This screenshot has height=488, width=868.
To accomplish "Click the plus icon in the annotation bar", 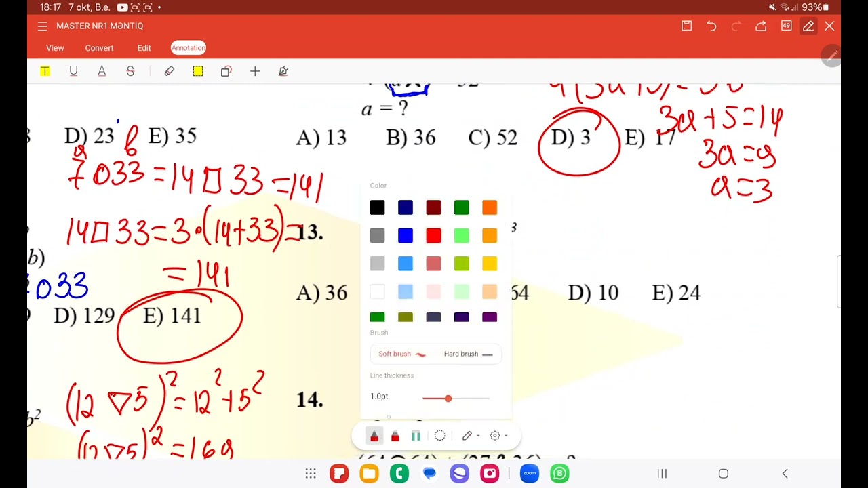I will [x=255, y=71].
